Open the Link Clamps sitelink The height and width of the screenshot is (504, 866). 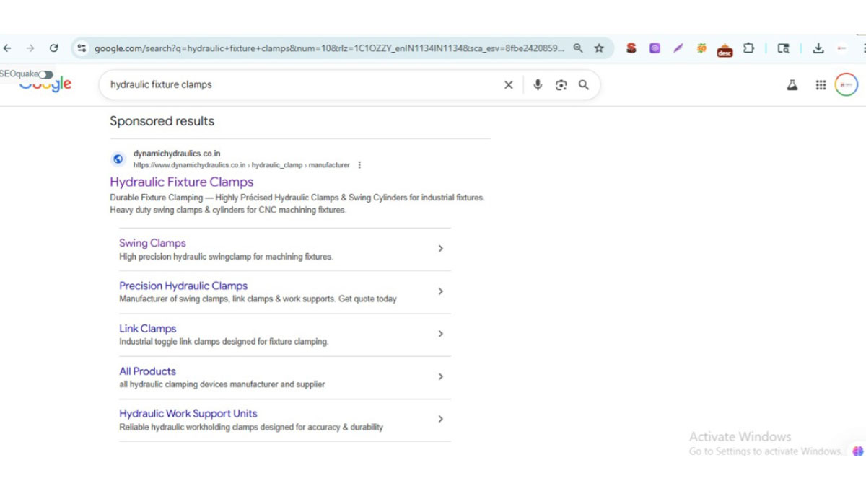click(148, 328)
